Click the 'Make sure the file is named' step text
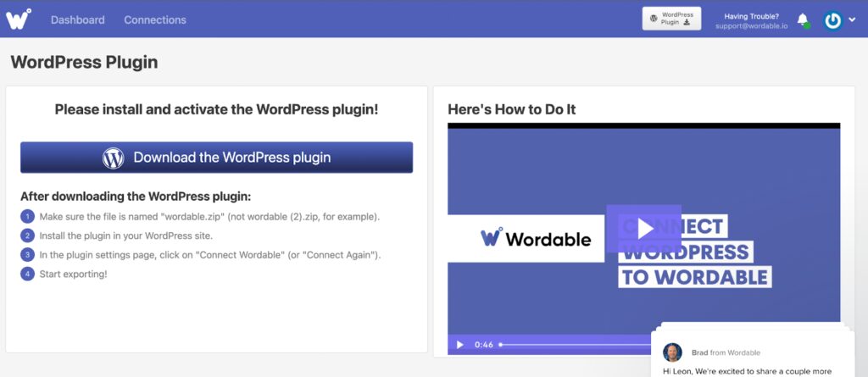Screen dimensions: 868x377 click(x=209, y=216)
